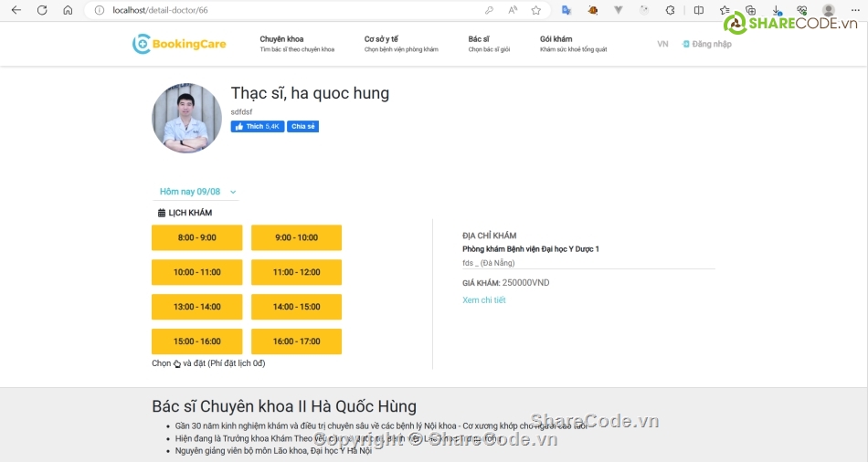Click the Xem chi tiết link
The image size is (868, 462).
(483, 300)
